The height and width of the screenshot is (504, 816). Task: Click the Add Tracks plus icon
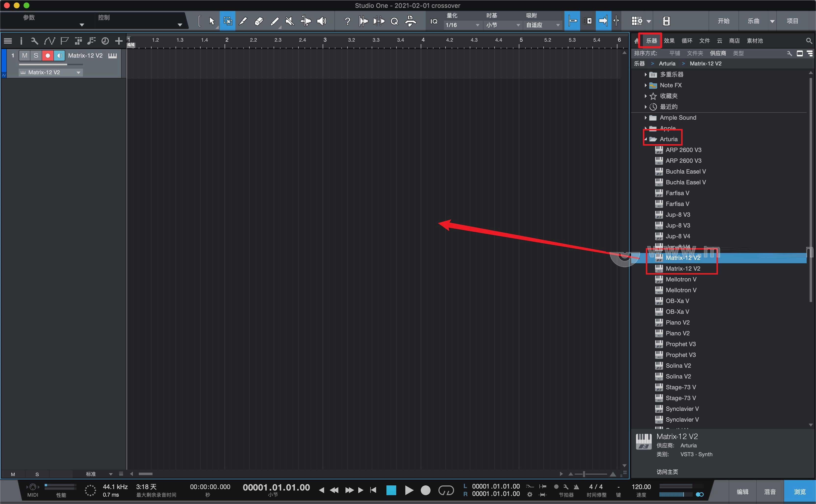[119, 41]
